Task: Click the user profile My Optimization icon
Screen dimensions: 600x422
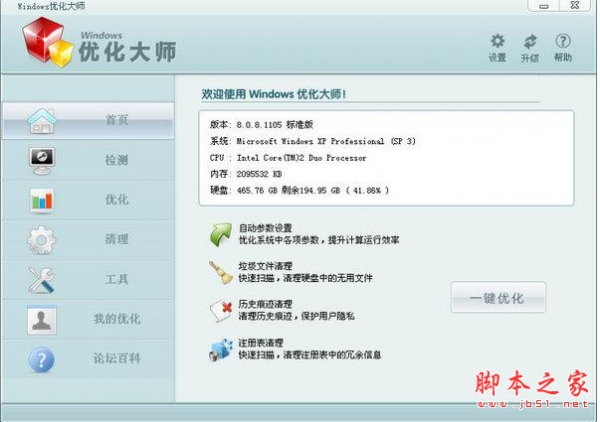Action: 42,320
